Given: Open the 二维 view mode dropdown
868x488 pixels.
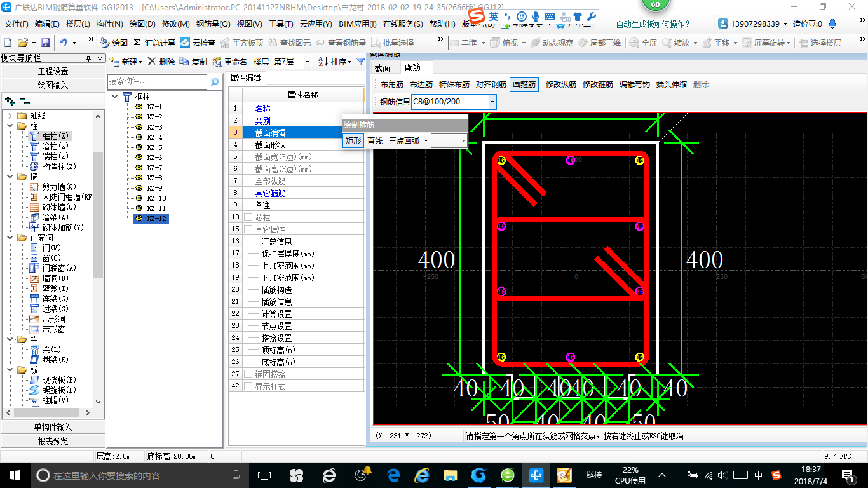Looking at the screenshot, I should coord(483,43).
